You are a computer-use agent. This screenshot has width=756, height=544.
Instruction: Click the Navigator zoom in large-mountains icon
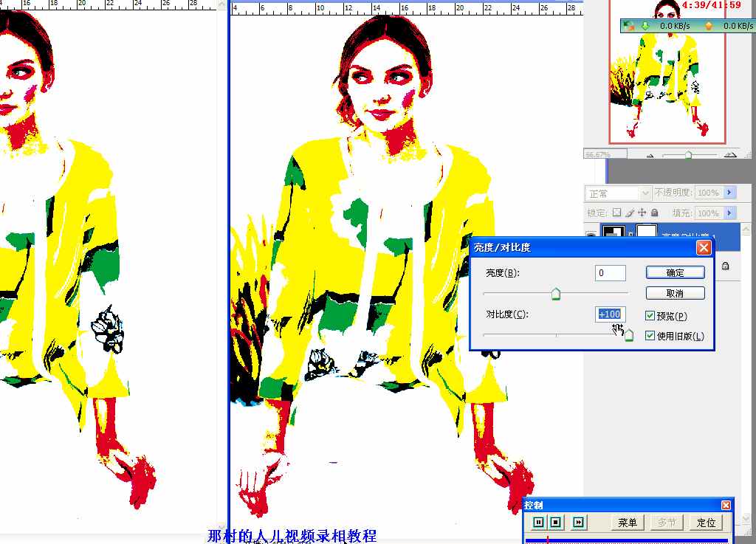(x=730, y=155)
